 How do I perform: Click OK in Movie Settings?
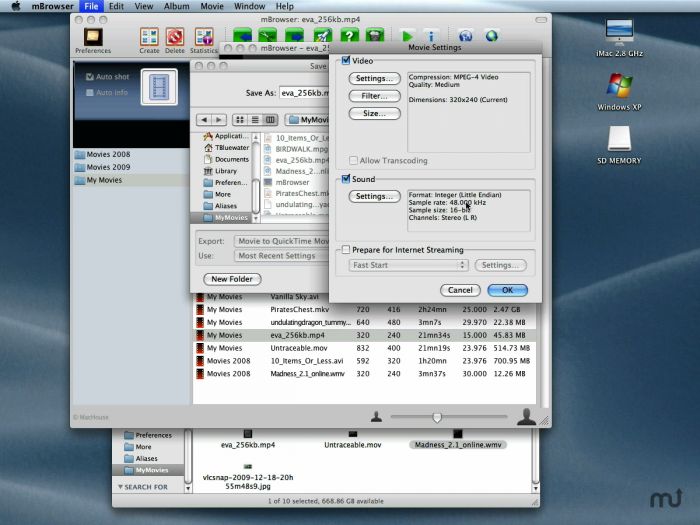(x=508, y=290)
